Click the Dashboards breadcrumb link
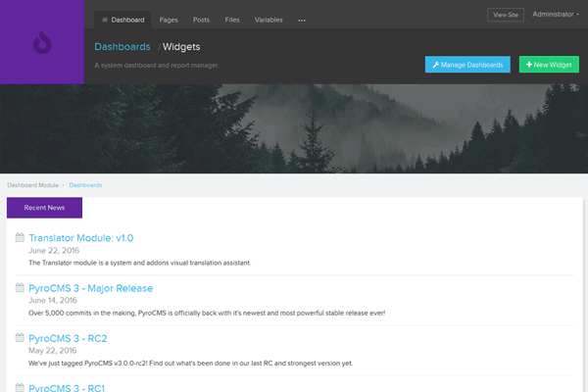 point(85,185)
